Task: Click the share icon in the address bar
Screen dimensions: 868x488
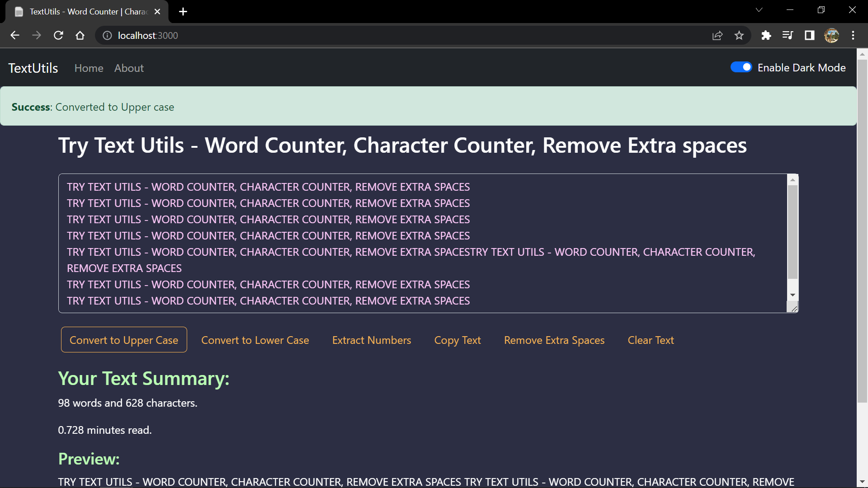Action: 718,35
